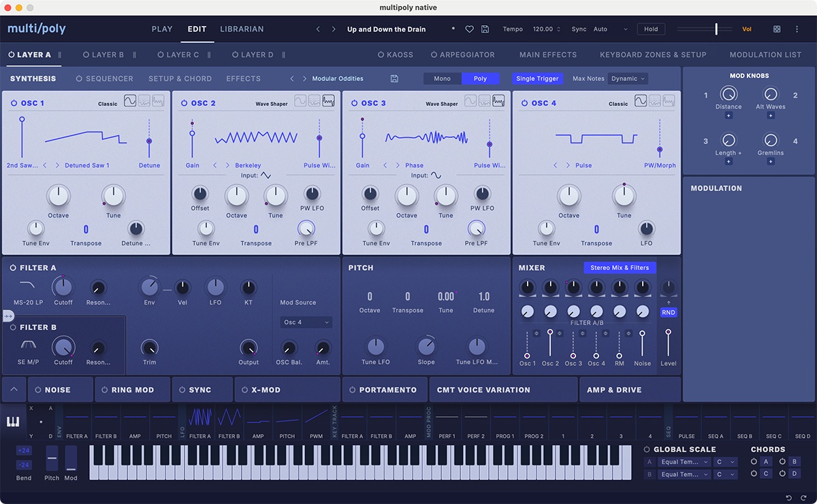The image size is (817, 504).
Task: Toggle Single Trigger mode off
Action: click(537, 78)
